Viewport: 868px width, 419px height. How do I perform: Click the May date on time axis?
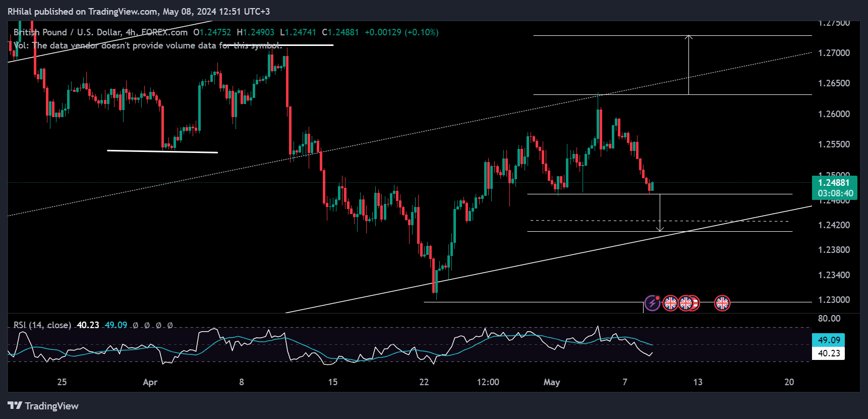(552, 382)
